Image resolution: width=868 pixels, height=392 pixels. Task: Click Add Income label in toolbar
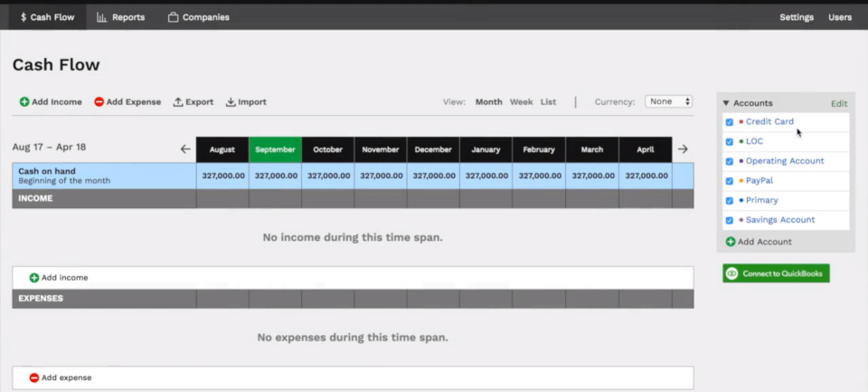click(x=56, y=102)
